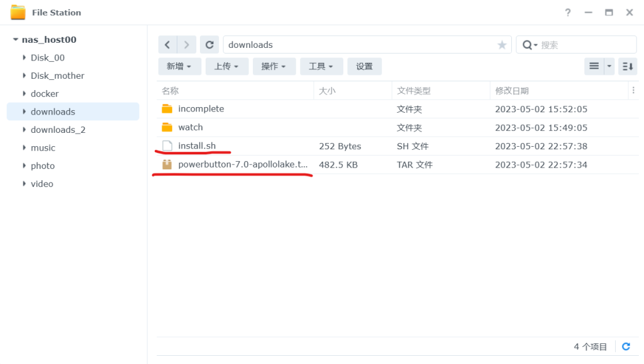644x364 pixels.
Task: Bookmark current folder with star icon
Action: pyautogui.click(x=502, y=45)
